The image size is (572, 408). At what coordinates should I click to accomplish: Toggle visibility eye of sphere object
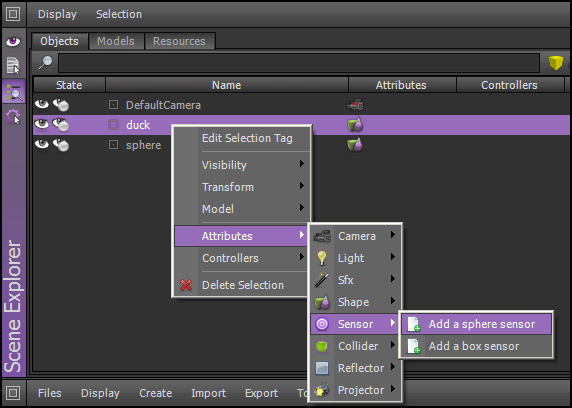tap(42, 144)
